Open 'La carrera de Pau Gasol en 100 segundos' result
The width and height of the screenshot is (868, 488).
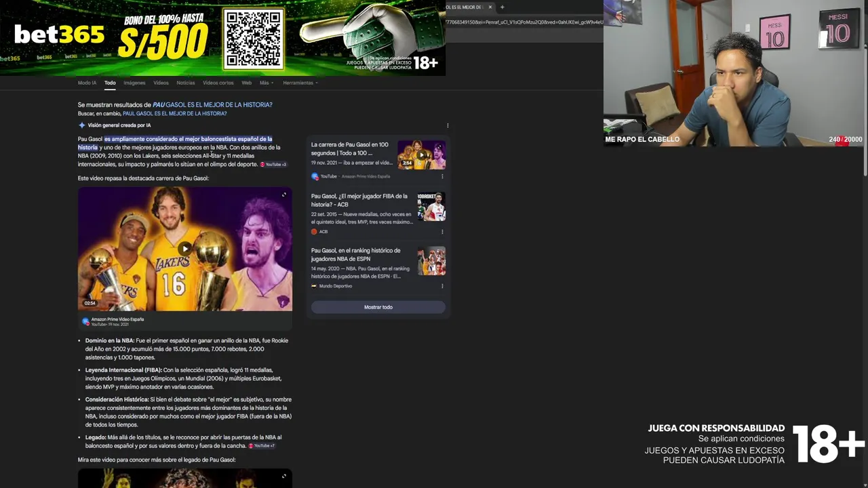(350, 148)
